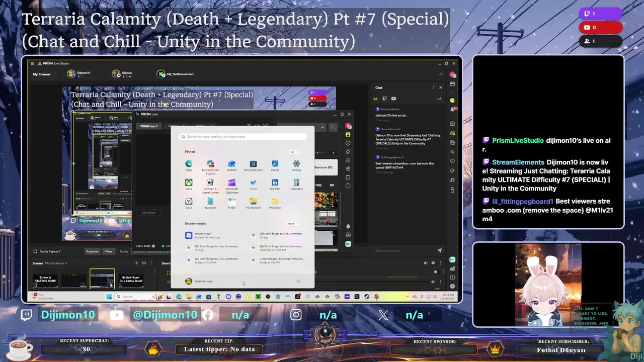Open Properties for Display Capture 2
The height and width of the screenshot is (362, 644).
point(93,251)
